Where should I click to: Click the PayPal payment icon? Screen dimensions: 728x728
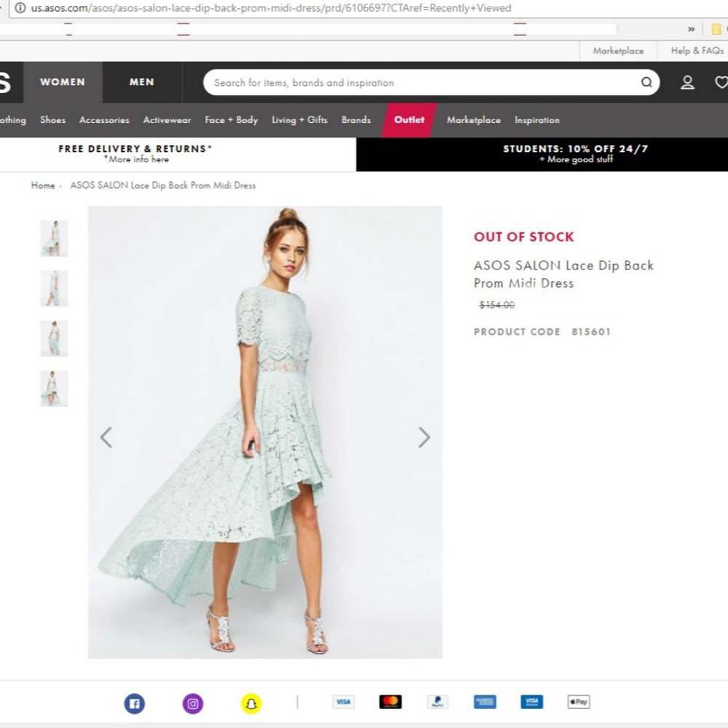pos(438,702)
